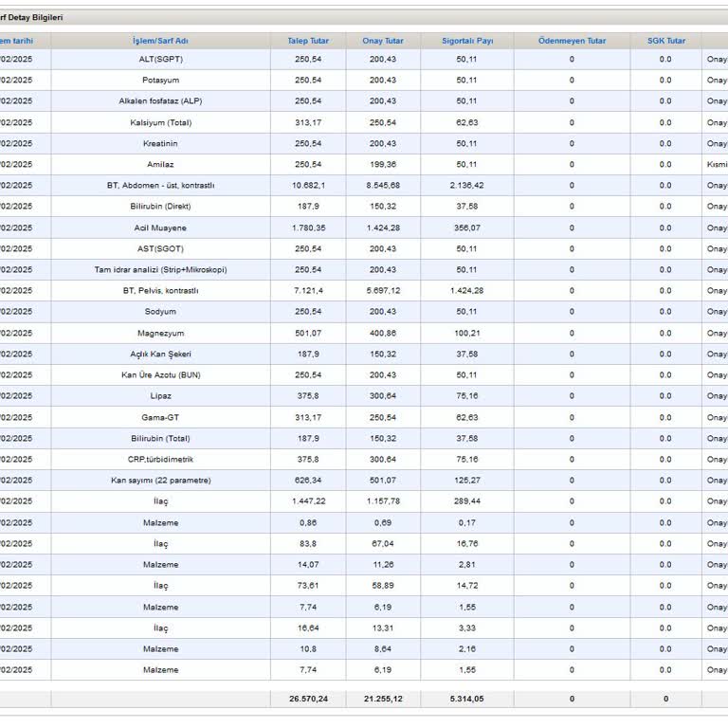The height and width of the screenshot is (728, 728).
Task: Click the total Talep Tutar 26.570,24 cell
Action: coord(308,699)
